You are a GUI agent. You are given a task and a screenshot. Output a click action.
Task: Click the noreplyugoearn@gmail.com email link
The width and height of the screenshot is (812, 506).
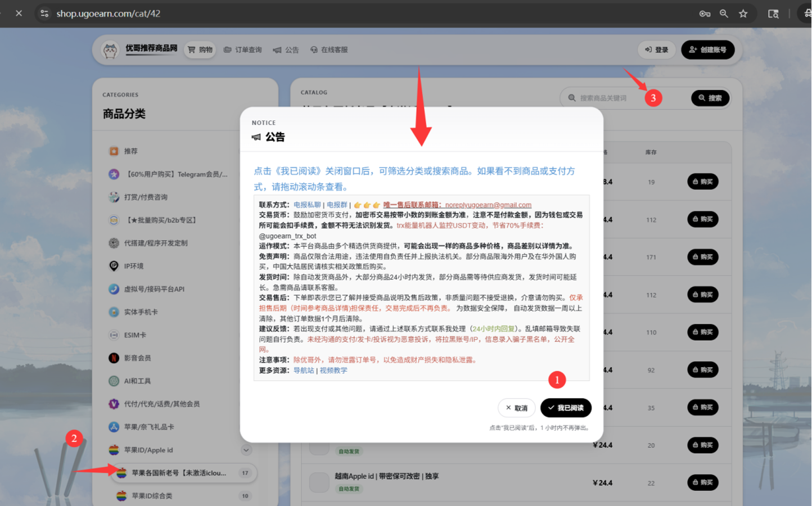(x=488, y=205)
